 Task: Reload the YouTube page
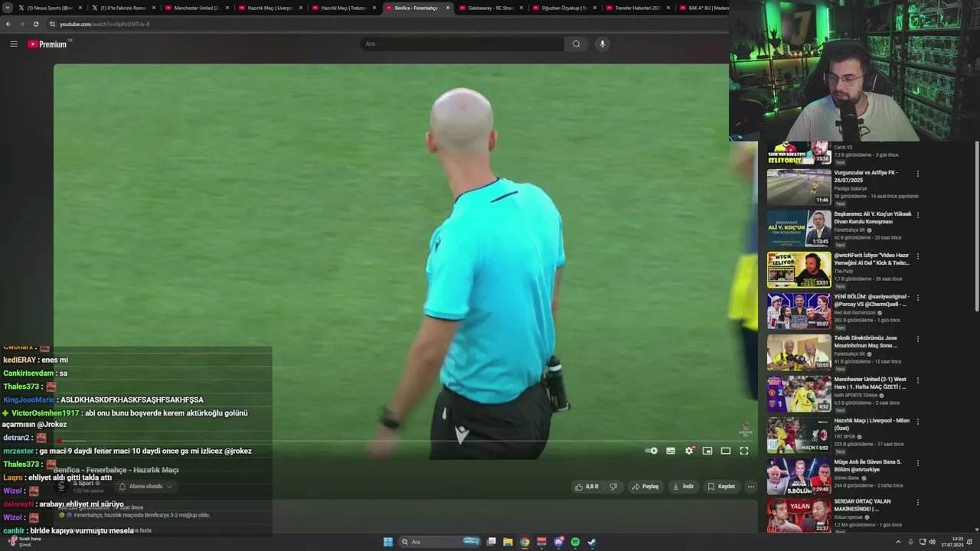click(35, 24)
